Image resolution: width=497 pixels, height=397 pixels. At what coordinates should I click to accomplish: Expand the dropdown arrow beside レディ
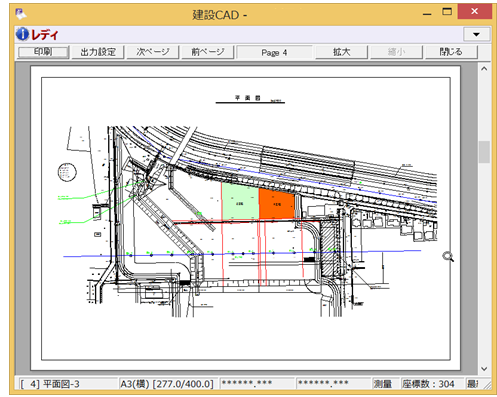476,34
